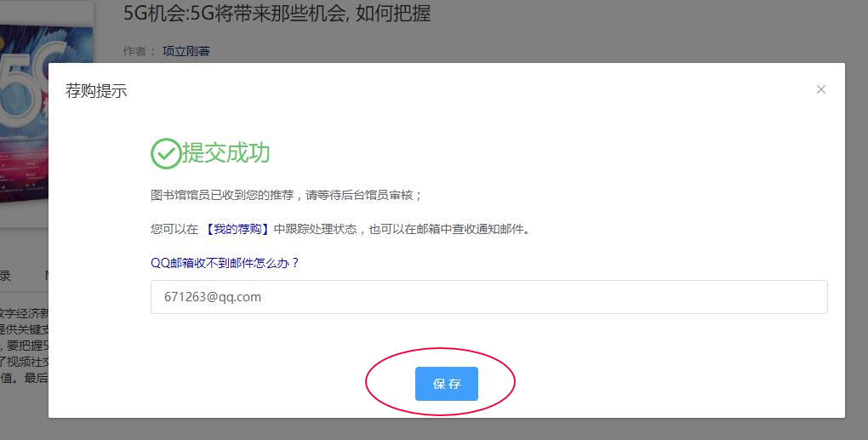Click the green success checkmark icon

pos(165,154)
